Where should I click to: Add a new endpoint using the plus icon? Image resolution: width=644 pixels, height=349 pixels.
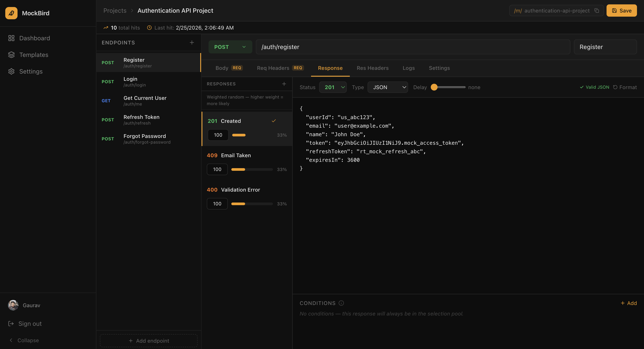coord(192,42)
